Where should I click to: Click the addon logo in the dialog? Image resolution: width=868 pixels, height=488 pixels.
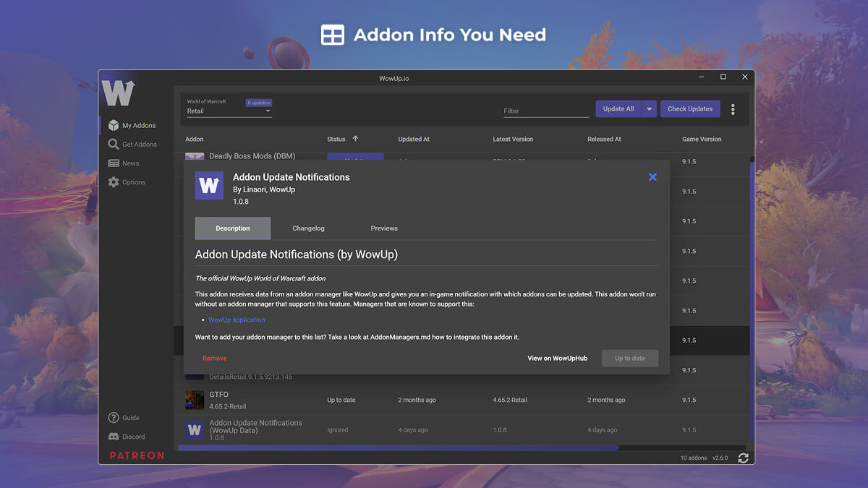pos(209,186)
